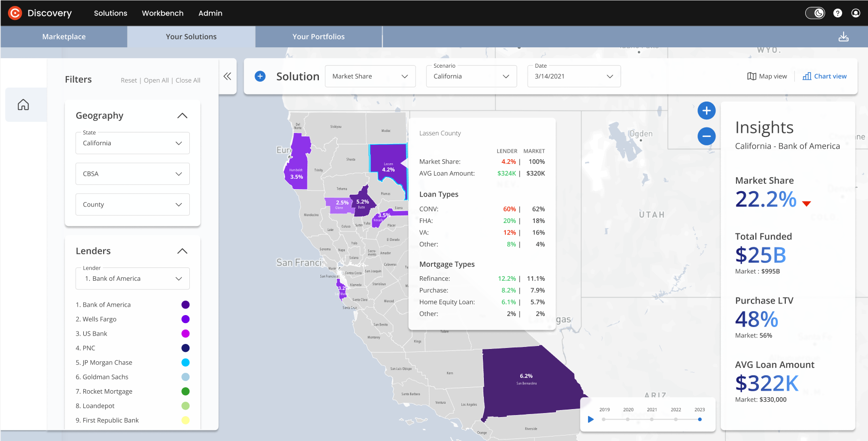
Task: Click the Bank of America color swatch
Action: pos(185,305)
